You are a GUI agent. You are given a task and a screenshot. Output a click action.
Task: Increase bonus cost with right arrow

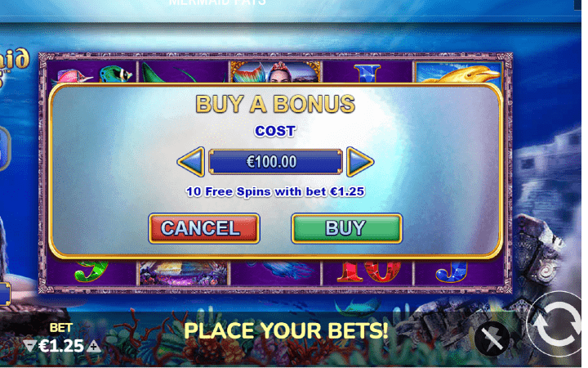tap(359, 162)
